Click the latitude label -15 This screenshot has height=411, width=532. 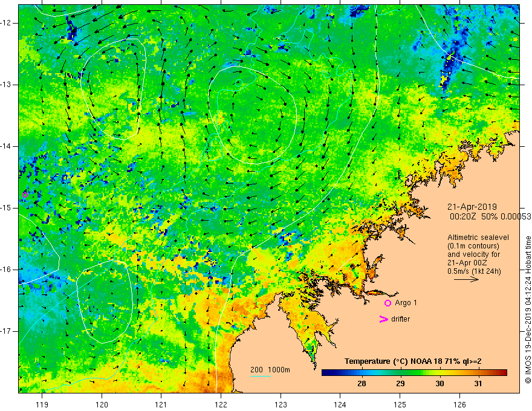tap(7, 208)
